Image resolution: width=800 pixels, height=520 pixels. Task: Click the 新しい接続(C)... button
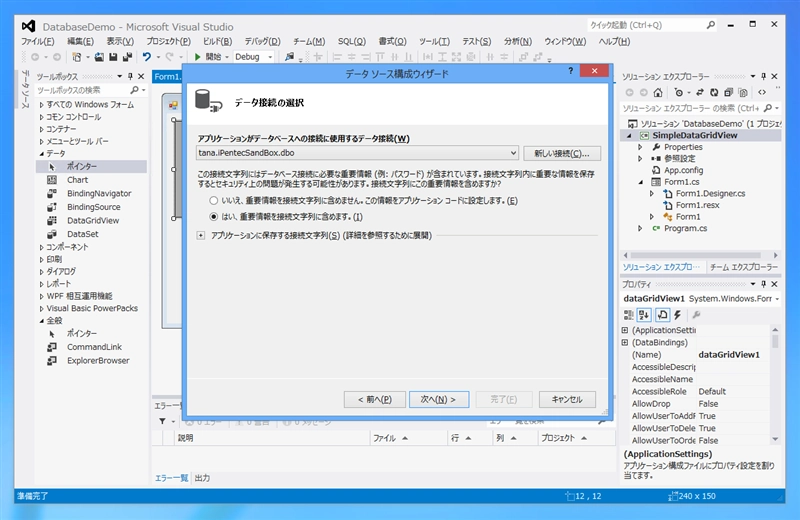click(562, 154)
